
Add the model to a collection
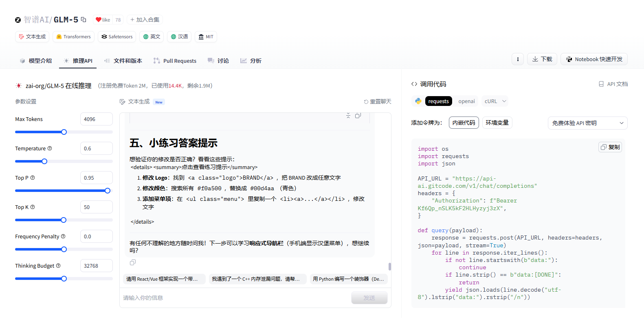tap(145, 20)
